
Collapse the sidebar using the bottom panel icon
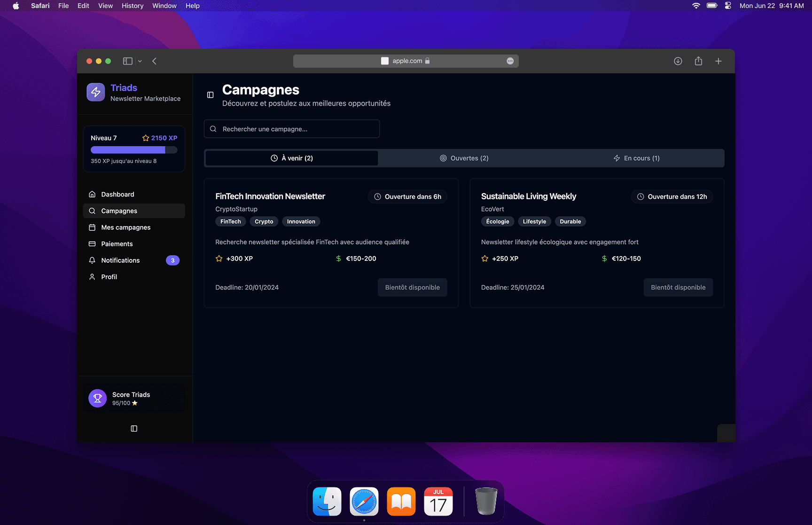click(x=134, y=428)
